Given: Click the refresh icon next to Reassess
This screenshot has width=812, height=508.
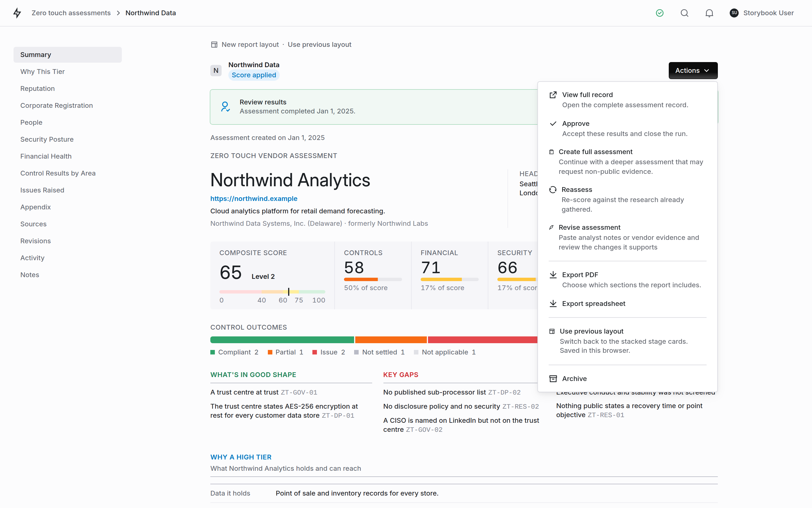Looking at the screenshot, I should tap(553, 189).
